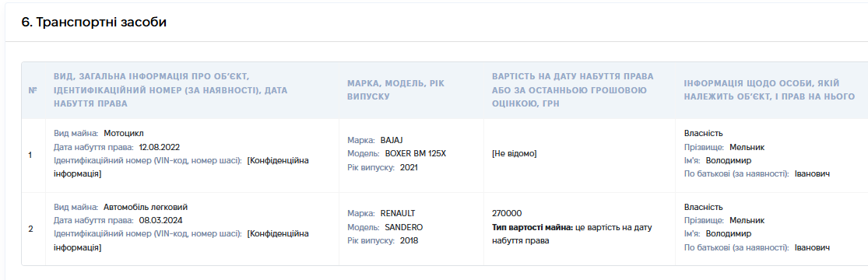Viewport: 868px width, 280px height.
Task: Click the 'Інформація щодо особи' column header
Action: pos(769,89)
